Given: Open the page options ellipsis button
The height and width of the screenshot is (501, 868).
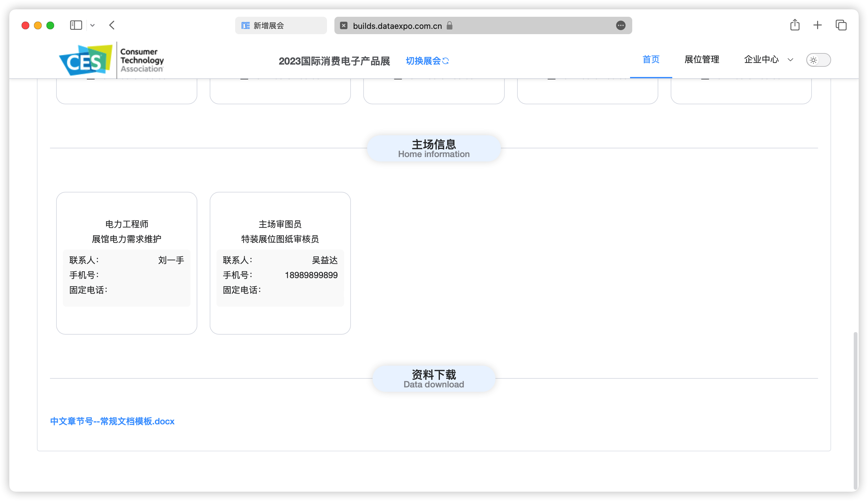Looking at the screenshot, I should click(620, 25).
